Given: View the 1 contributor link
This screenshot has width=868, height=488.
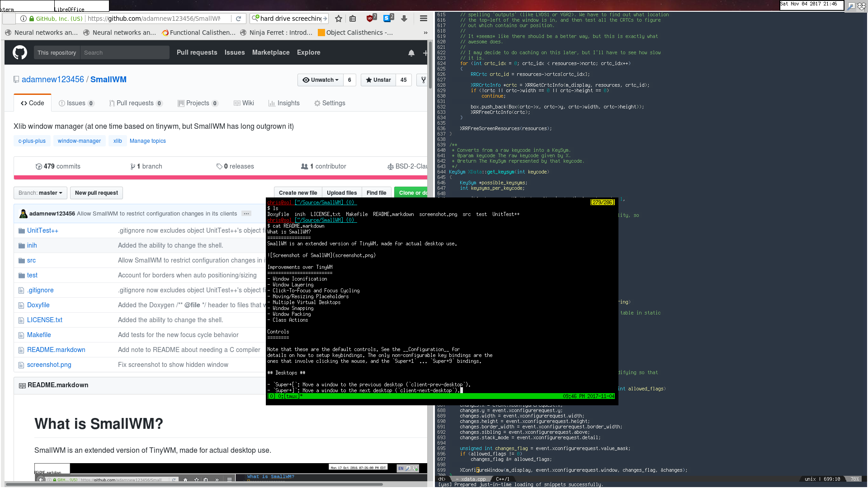Looking at the screenshot, I should [324, 166].
